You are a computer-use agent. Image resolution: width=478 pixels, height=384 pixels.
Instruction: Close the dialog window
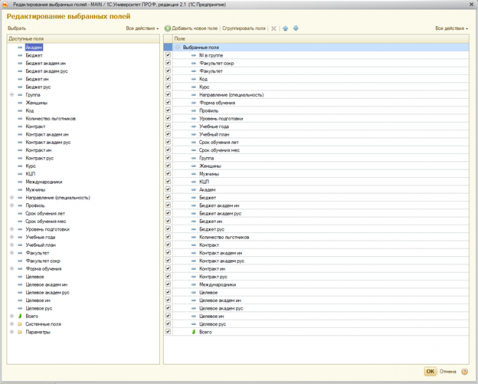(472, 4)
